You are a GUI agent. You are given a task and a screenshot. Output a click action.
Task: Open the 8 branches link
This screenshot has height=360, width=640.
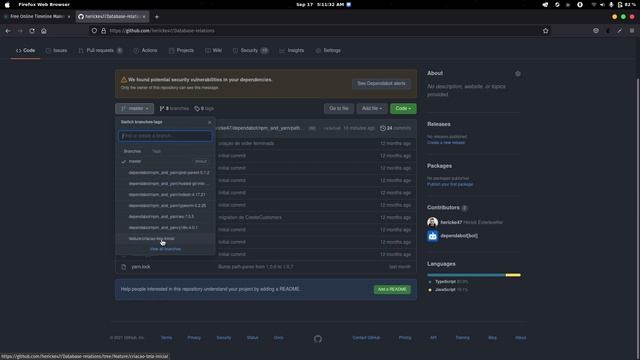click(174, 109)
